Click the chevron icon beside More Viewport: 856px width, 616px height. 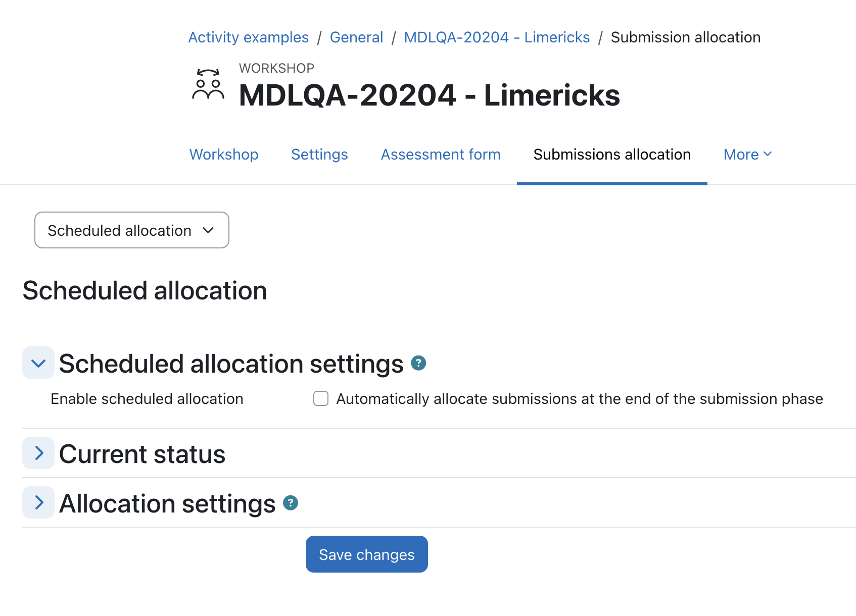pos(768,154)
